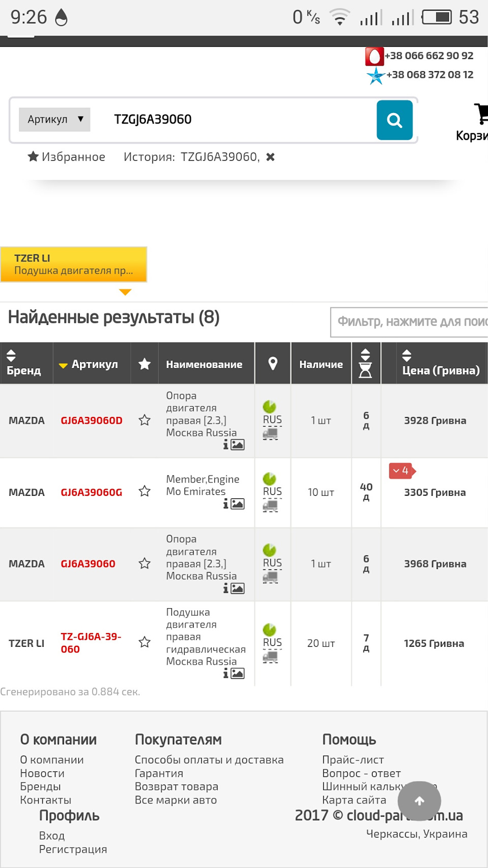Click delivery truck icon in GJ6A39060 row
Viewport: 488px width, 868px height.
point(270,577)
